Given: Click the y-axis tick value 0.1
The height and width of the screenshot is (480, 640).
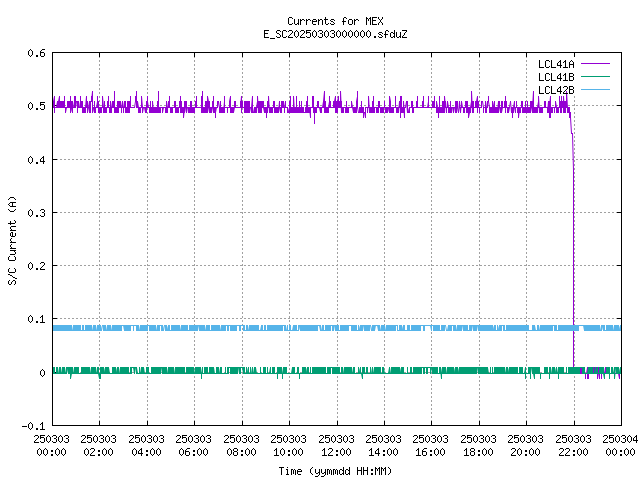Looking at the screenshot, I should (36, 319).
